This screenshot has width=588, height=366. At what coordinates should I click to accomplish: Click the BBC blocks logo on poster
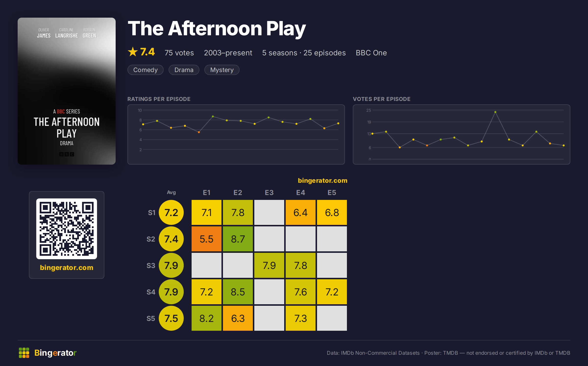[x=67, y=154]
